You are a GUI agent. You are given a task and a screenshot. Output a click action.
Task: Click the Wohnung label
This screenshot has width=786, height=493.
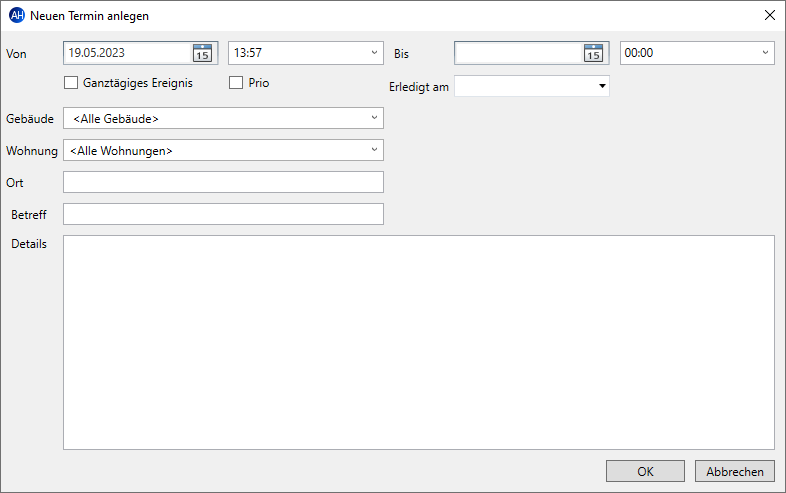(32, 151)
